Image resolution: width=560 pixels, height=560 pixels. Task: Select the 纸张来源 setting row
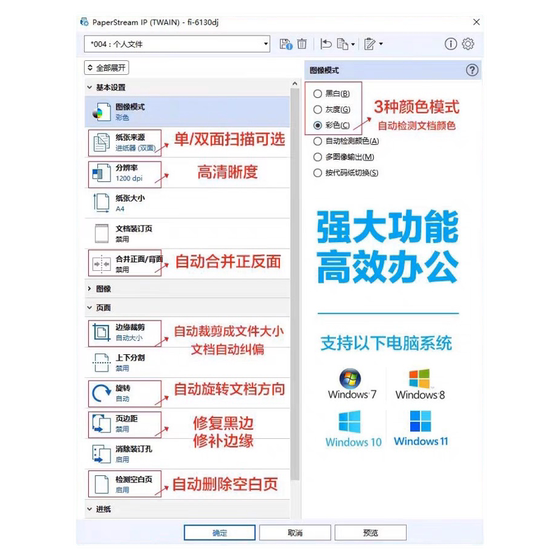coord(187,142)
